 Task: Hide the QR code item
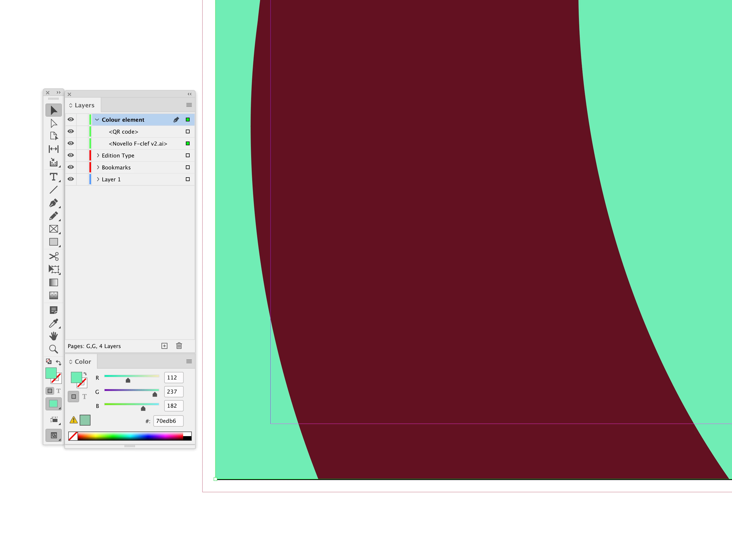click(71, 131)
